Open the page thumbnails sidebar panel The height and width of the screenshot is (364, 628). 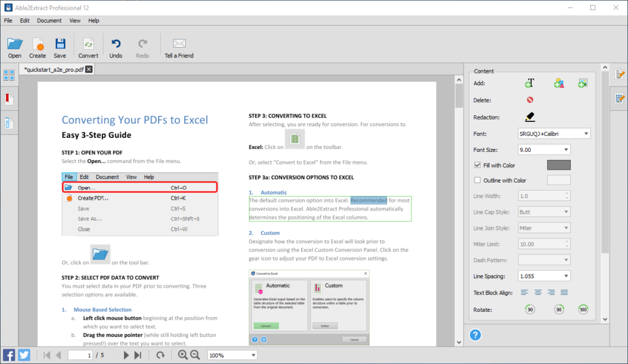pyautogui.click(x=9, y=75)
